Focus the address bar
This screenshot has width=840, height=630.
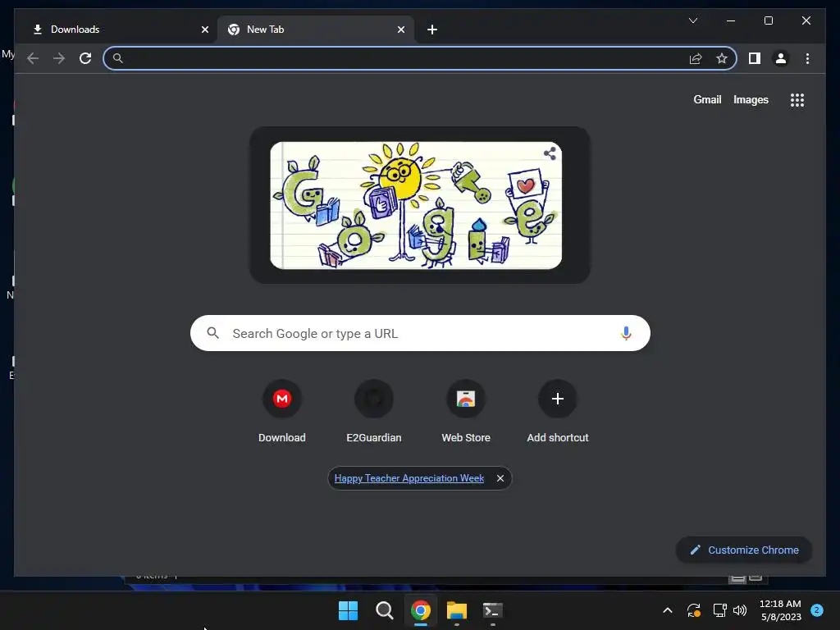pos(419,58)
